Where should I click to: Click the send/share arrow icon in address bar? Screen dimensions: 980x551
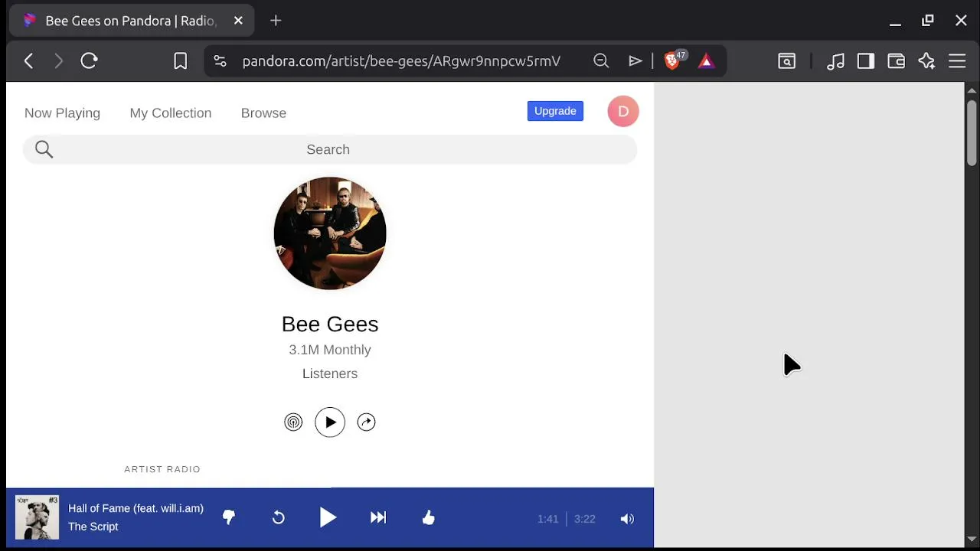click(635, 61)
